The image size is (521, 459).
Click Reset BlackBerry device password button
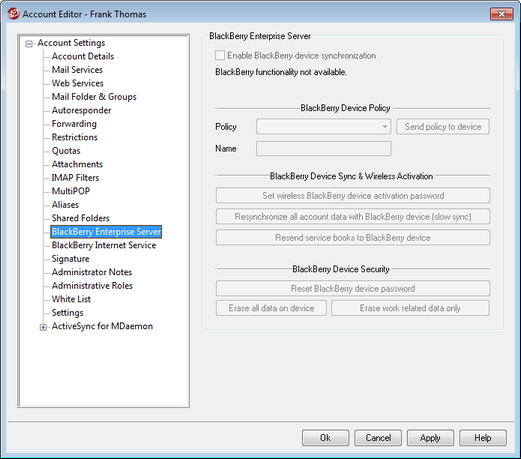point(353,288)
